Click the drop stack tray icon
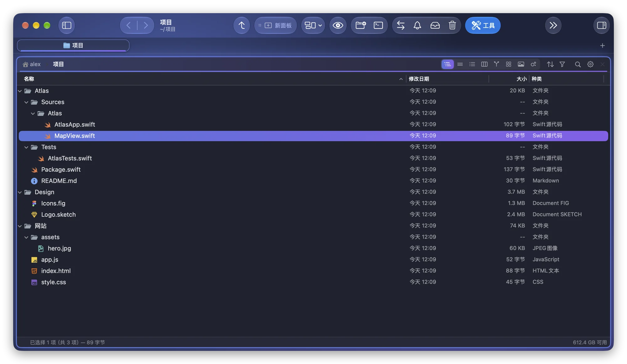The width and height of the screenshot is (627, 364). point(435,25)
